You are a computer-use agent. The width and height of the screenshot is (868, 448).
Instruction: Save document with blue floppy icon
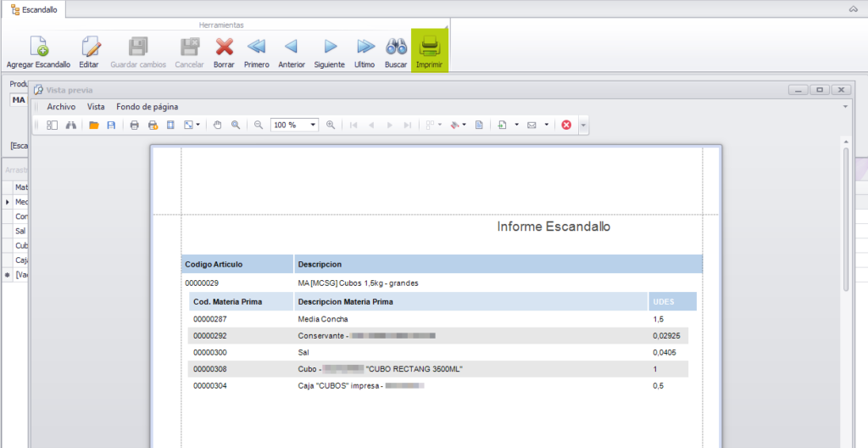click(x=111, y=126)
